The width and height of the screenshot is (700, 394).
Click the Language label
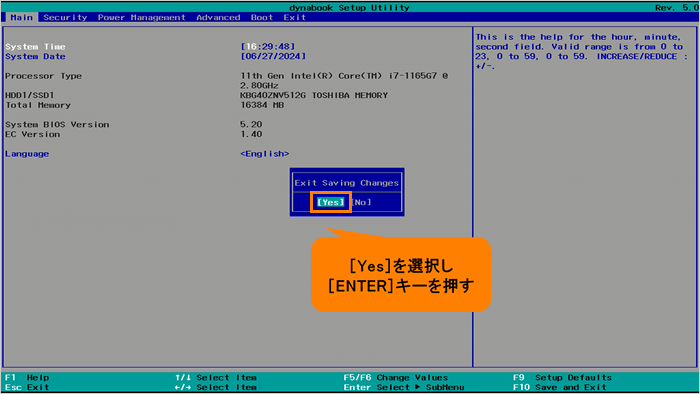pyautogui.click(x=27, y=153)
